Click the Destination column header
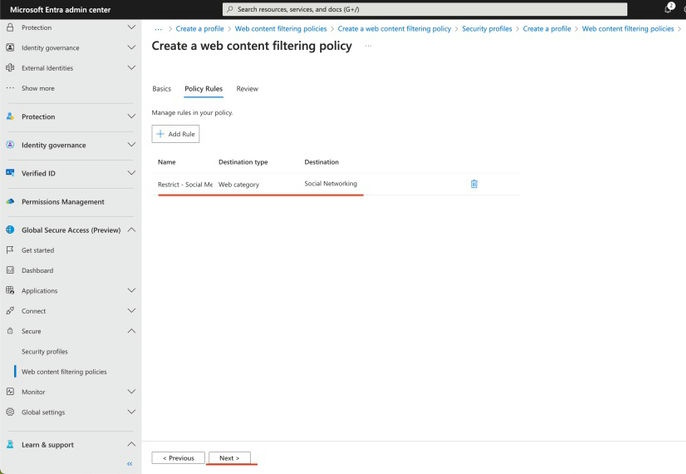Screen dimensions: 686x474 [x=322, y=162]
